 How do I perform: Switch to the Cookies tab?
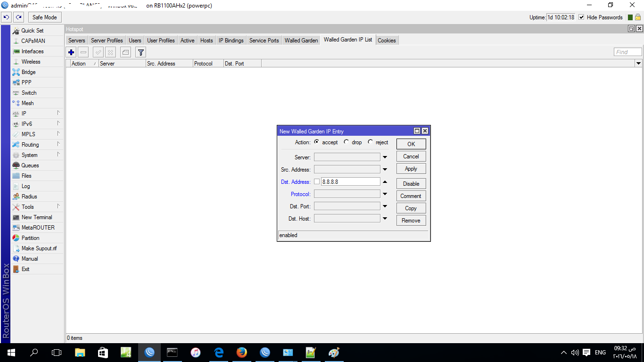click(387, 41)
